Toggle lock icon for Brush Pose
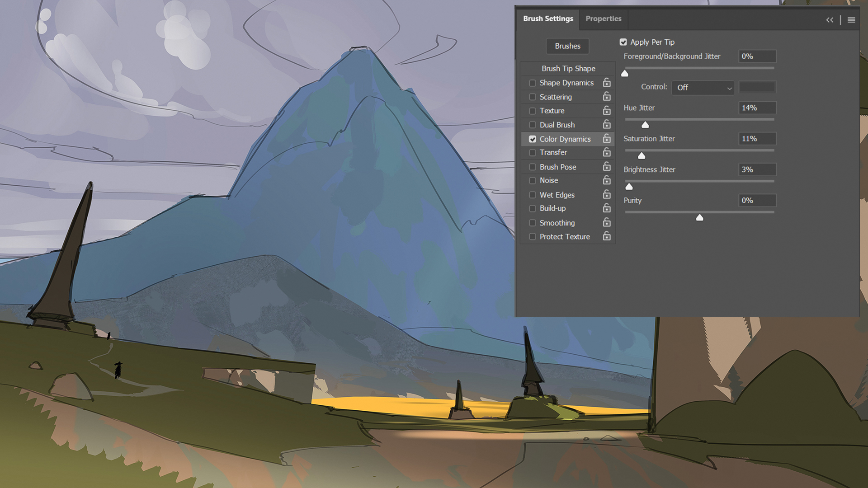This screenshot has width=868, height=488. pos(607,167)
